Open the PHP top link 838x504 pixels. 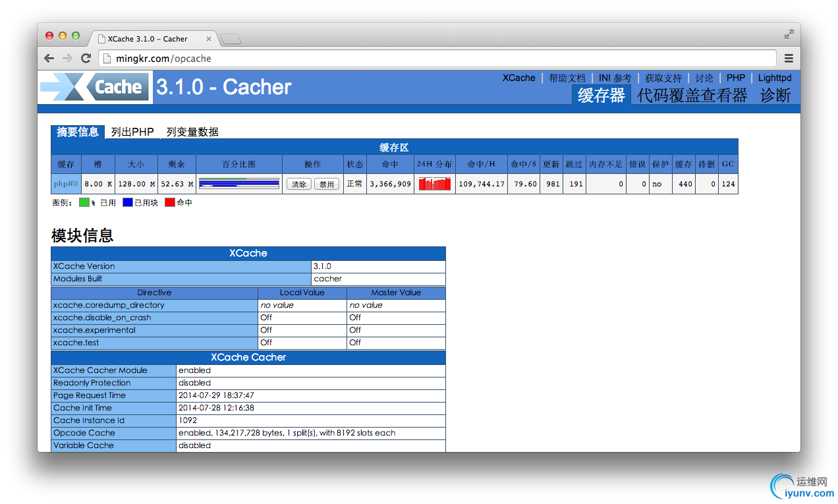point(736,78)
